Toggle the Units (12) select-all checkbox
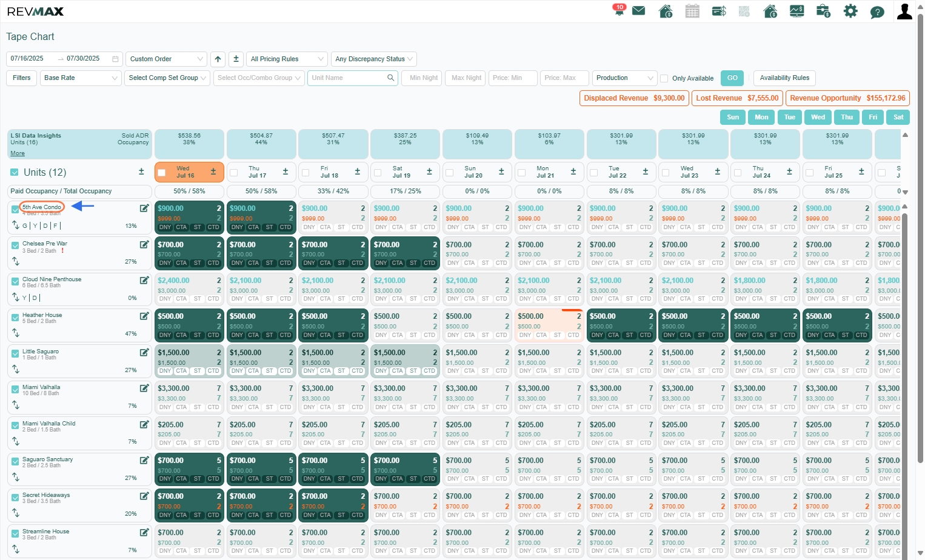925x560 pixels. point(15,173)
